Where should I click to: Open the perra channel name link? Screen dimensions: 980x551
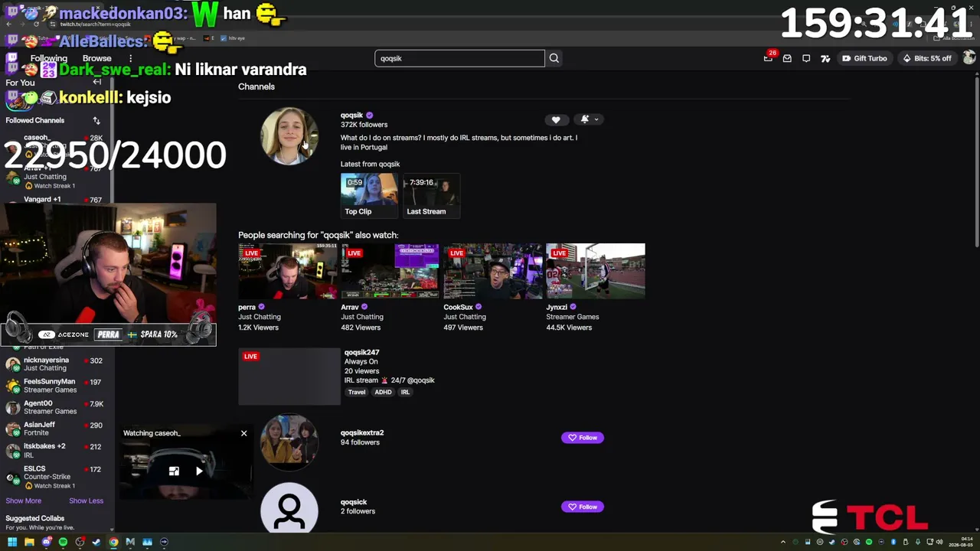[x=247, y=307]
